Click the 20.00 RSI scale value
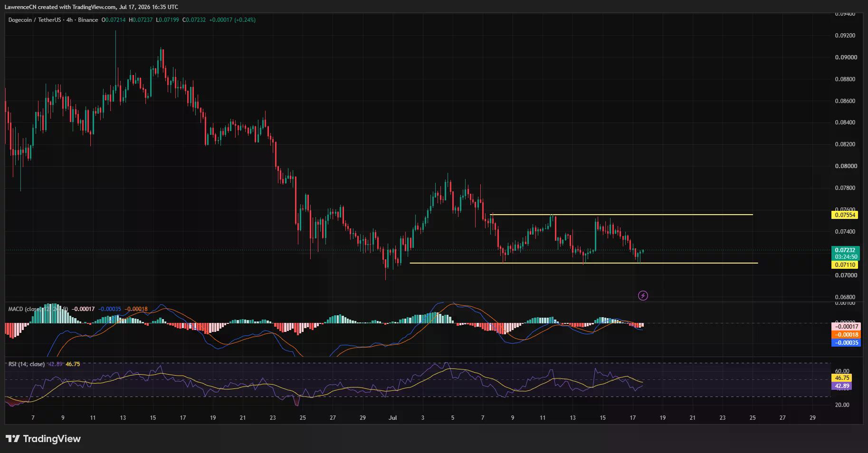This screenshot has width=868, height=453. [x=842, y=405]
